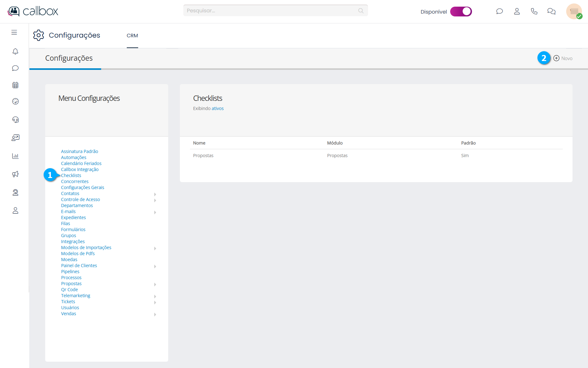Viewport: 588px width, 368px height.
Task: Click the Pesquisar search field
Action: [272, 10]
